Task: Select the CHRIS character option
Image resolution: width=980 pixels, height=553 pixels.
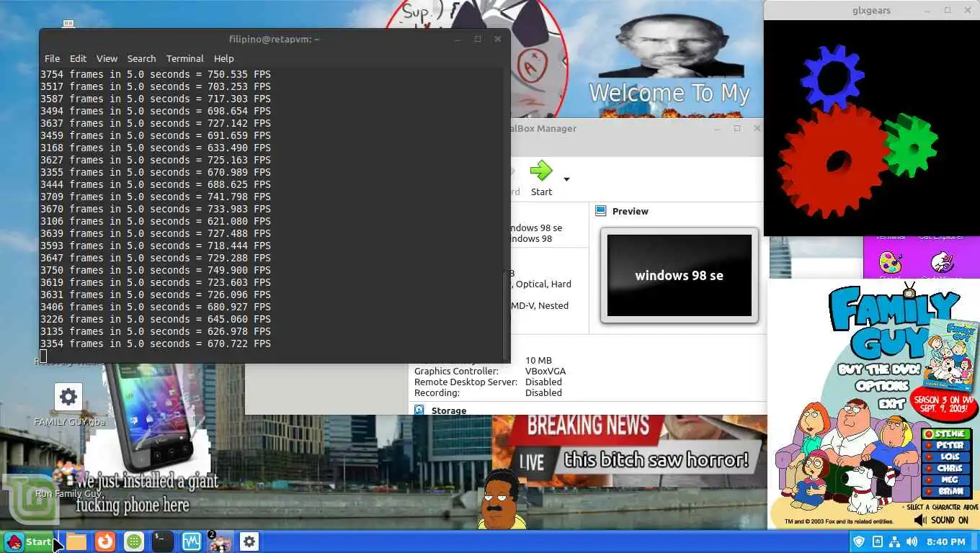Action: (x=947, y=469)
